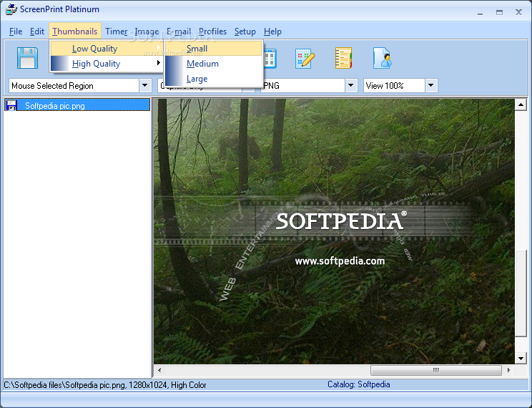
Task: Click the left arrow of the horizontal scrollbar
Action: [159, 370]
